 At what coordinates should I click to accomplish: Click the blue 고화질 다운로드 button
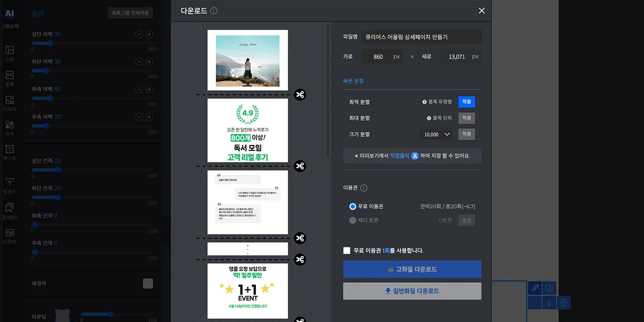412,269
